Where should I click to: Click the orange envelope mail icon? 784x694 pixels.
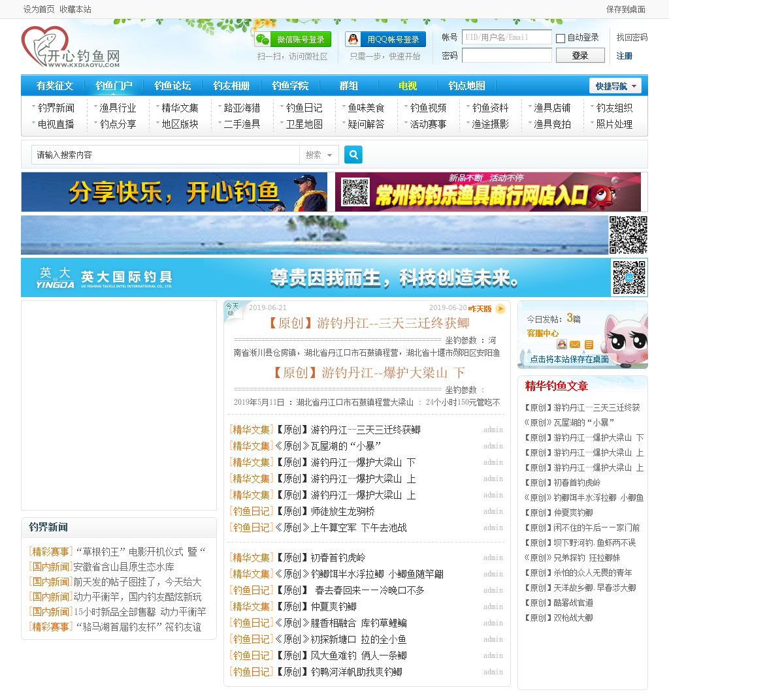tap(575, 344)
